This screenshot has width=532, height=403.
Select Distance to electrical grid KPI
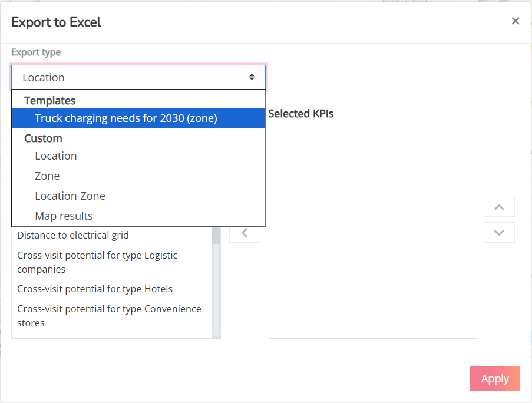(73, 235)
